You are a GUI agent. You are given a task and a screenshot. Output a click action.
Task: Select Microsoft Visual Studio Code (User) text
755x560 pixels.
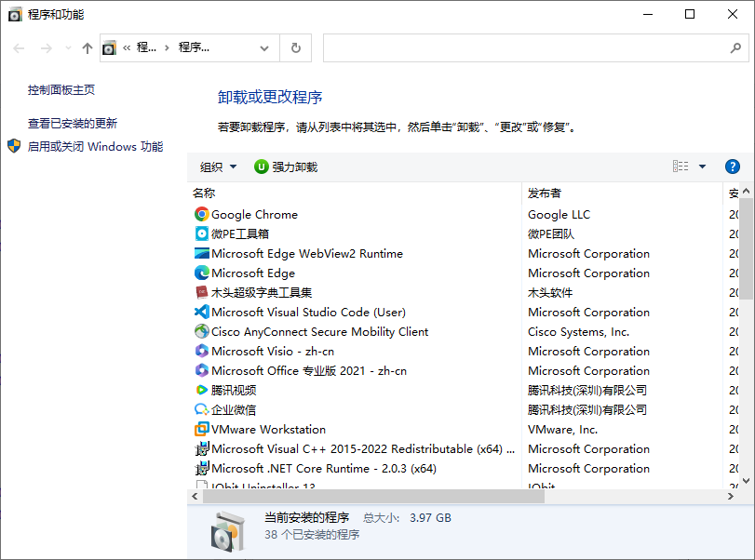(308, 313)
